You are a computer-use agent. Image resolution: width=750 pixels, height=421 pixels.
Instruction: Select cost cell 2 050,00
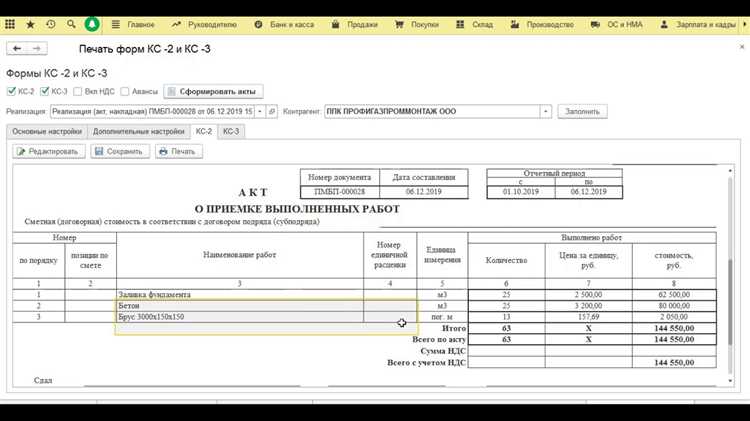pyautogui.click(x=674, y=317)
